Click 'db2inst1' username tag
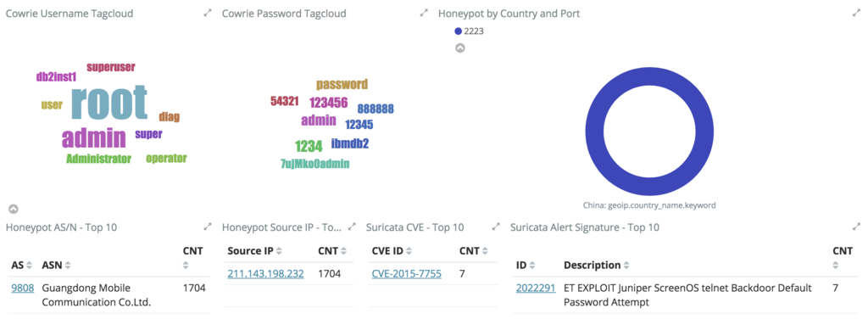This screenshot has height=325, width=868. (57, 78)
